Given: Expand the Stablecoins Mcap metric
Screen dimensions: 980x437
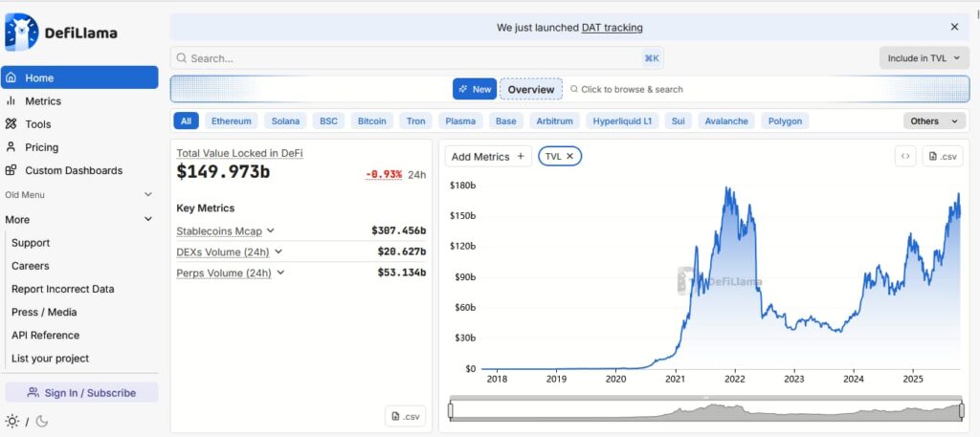Looking at the screenshot, I should pyautogui.click(x=271, y=230).
